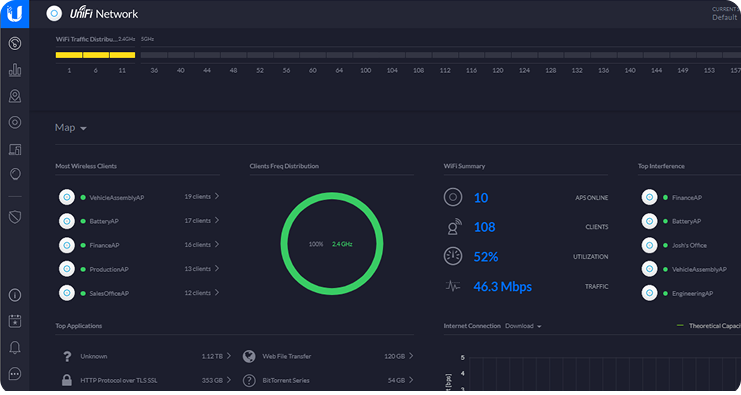Open Dashboard from the sidebar gauge icon

(x=15, y=43)
